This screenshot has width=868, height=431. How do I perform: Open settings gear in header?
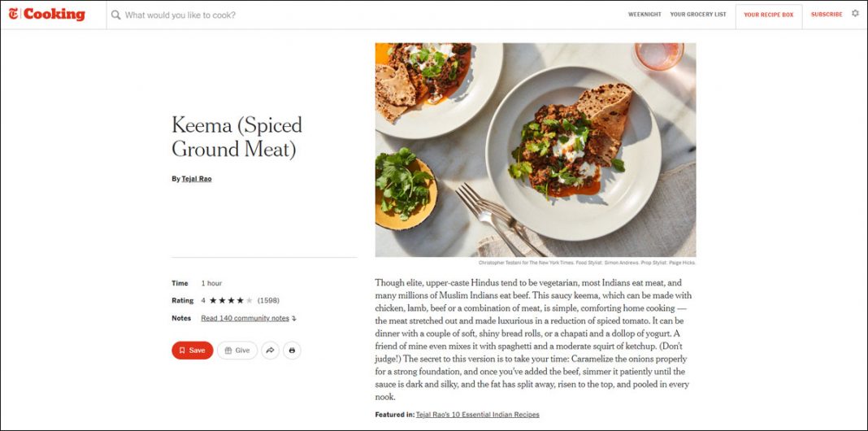pos(855,14)
